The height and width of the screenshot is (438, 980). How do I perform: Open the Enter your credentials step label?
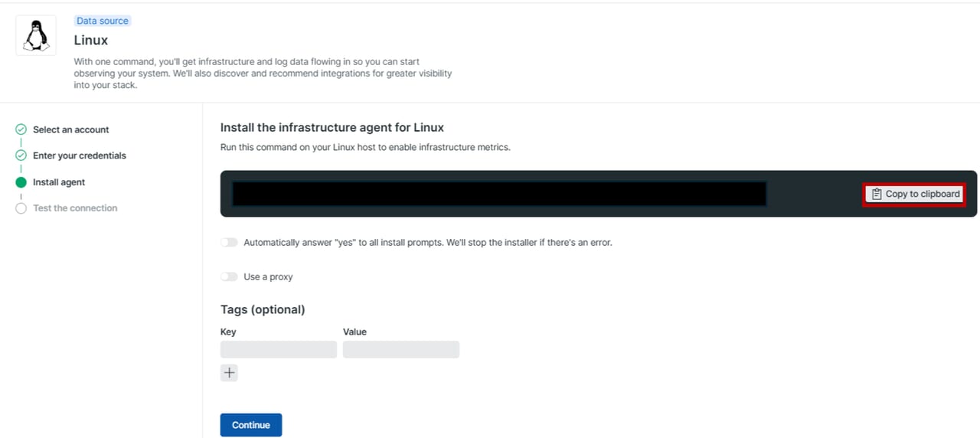79,155
